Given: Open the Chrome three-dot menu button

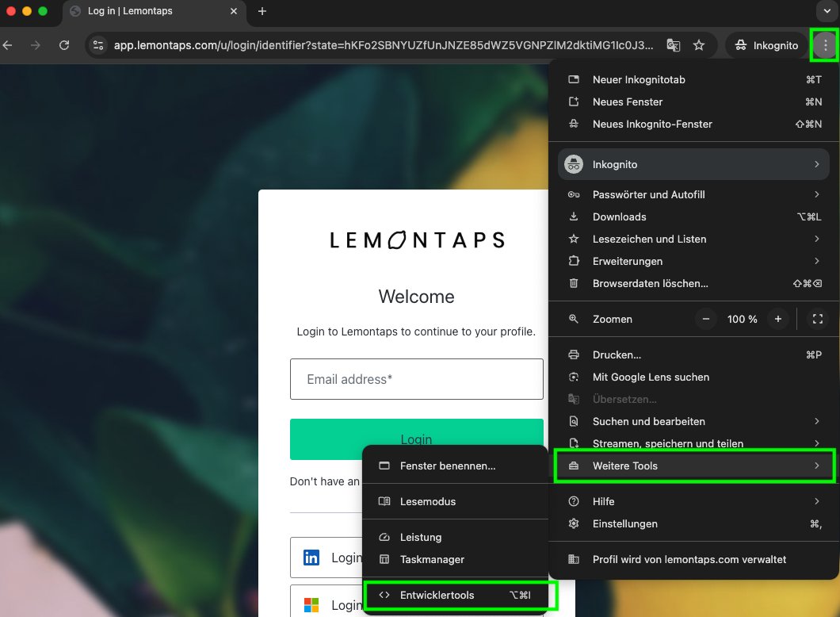Looking at the screenshot, I should pyautogui.click(x=825, y=45).
